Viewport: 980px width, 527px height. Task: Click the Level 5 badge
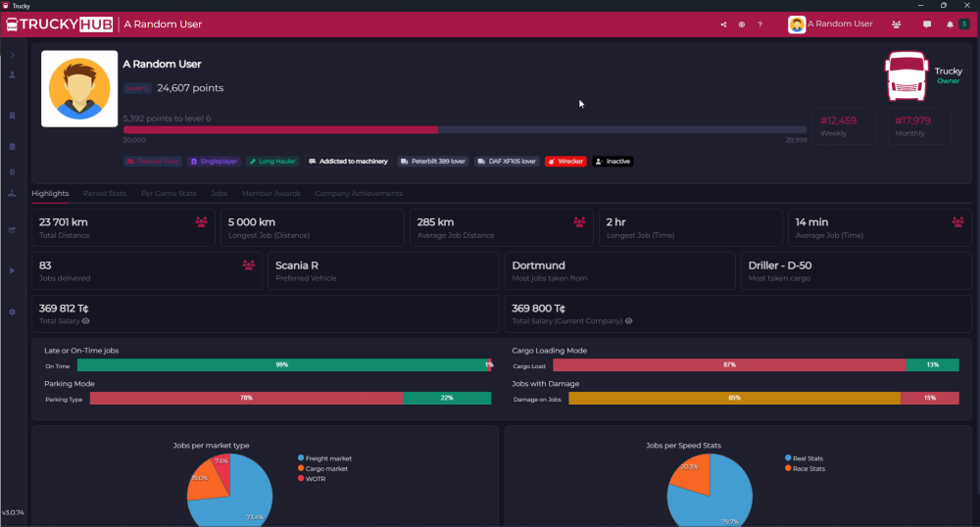tap(137, 88)
